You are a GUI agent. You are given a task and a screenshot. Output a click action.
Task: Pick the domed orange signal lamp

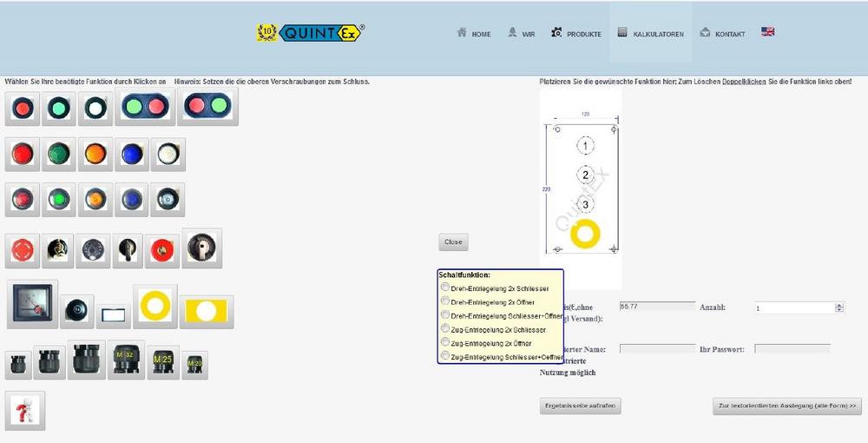pyautogui.click(x=95, y=155)
